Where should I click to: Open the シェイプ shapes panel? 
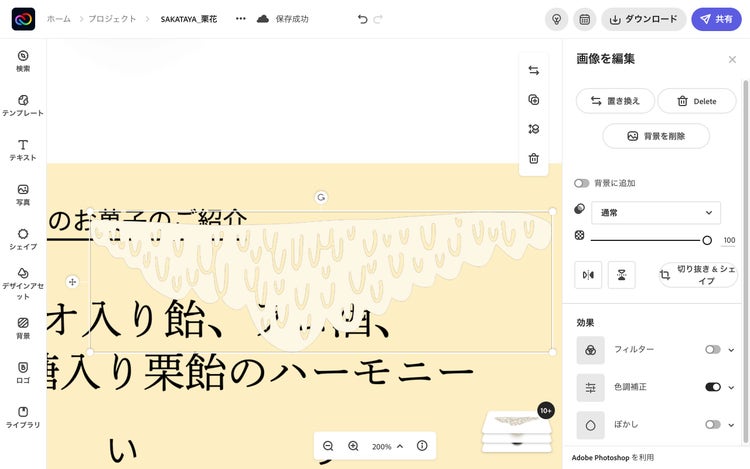tap(23, 239)
